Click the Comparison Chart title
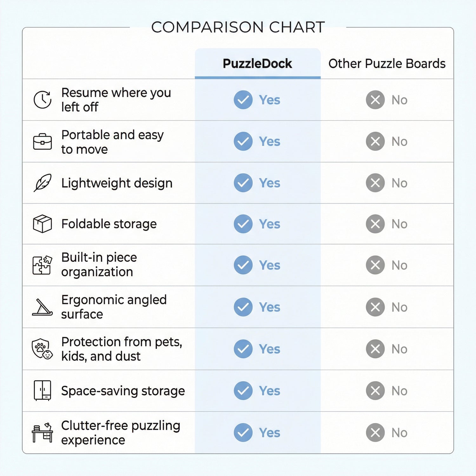Screen dimensions: 476x476 pos(238,27)
